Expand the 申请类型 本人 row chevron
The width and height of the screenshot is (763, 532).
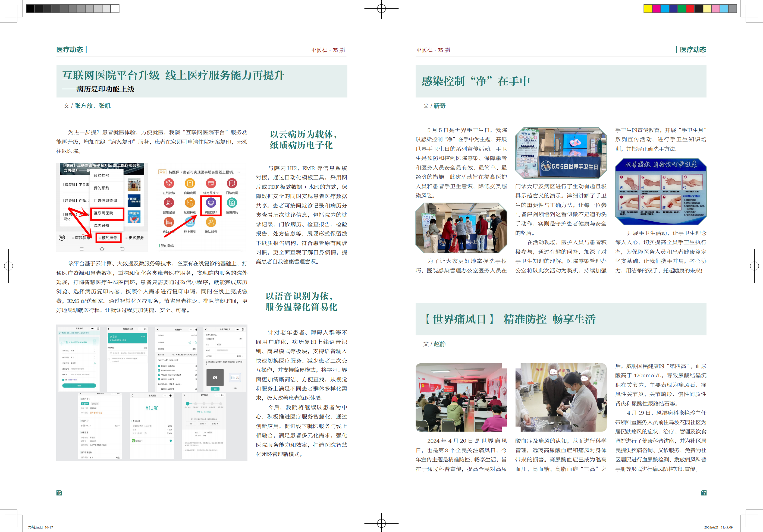coord(95,358)
